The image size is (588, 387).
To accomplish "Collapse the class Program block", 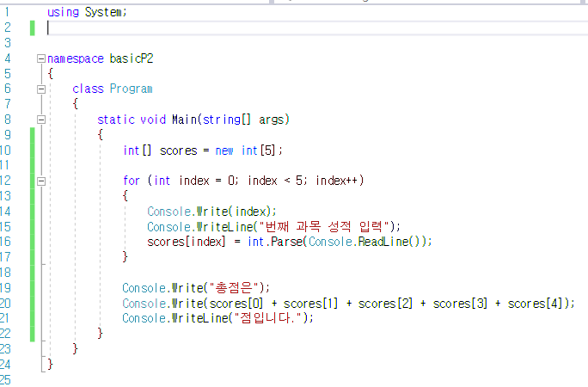I will point(41,89).
